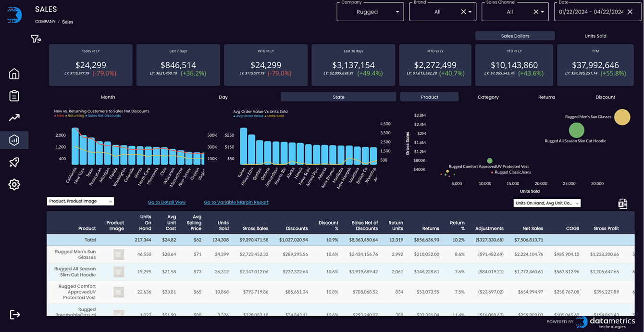Select Rugged All Season Slim Cut Hoodie name
This screenshot has height=332, width=644.
74,272
